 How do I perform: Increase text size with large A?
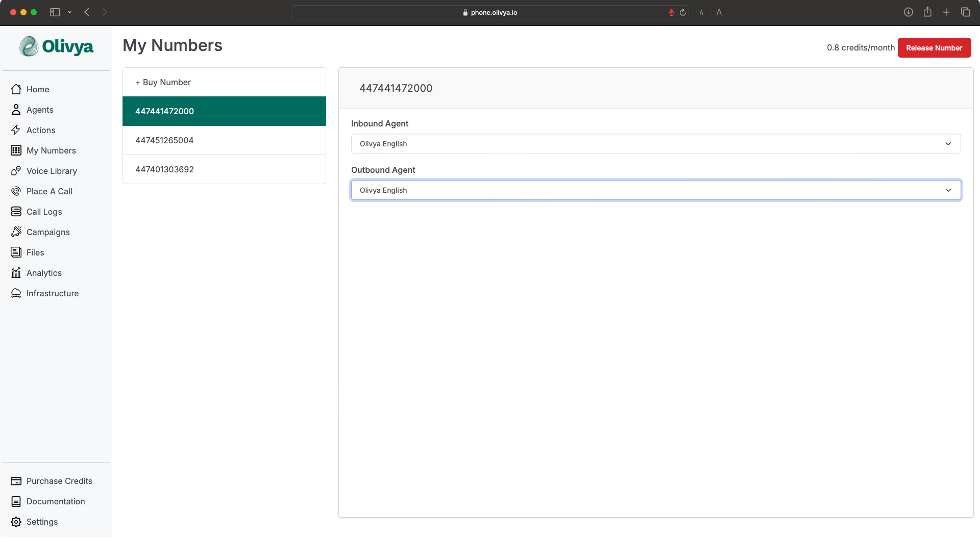tap(719, 12)
